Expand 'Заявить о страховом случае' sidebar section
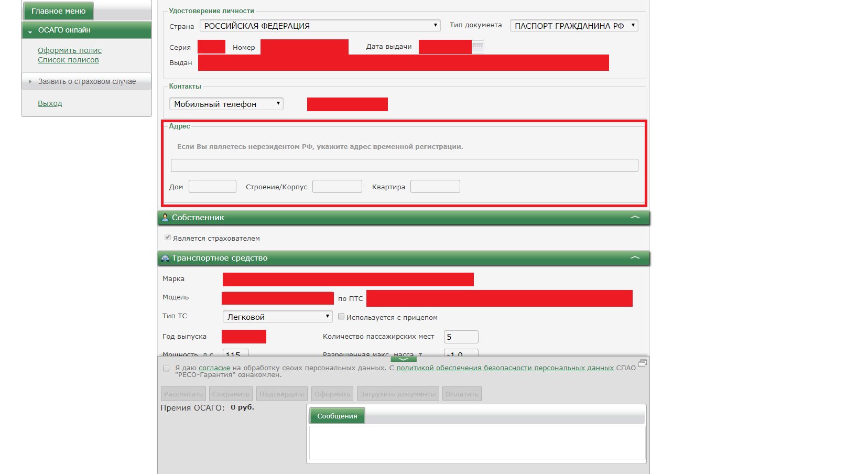 coord(86,82)
